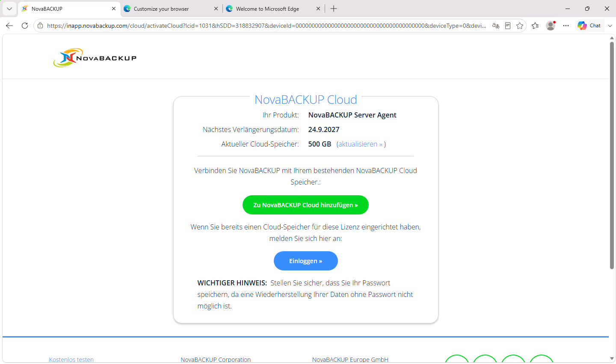Close the Welcome to Microsoft Edge tab
The height and width of the screenshot is (364, 616).
coord(318,9)
